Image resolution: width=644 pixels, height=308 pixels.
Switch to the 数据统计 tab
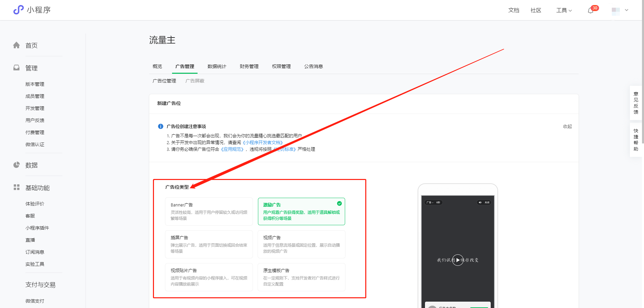217,66
